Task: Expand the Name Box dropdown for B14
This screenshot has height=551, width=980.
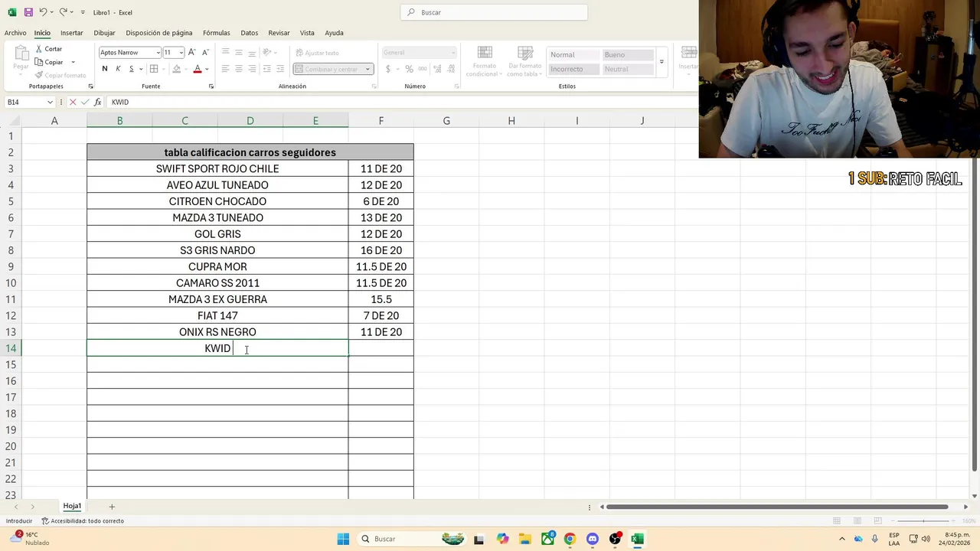Action: click(x=51, y=102)
